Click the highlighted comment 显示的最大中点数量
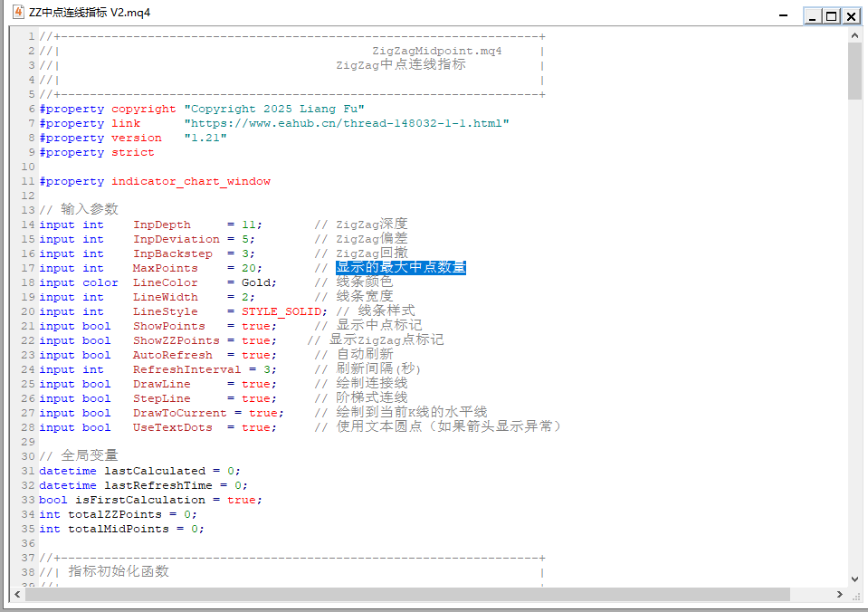868x612 pixels. [401, 267]
